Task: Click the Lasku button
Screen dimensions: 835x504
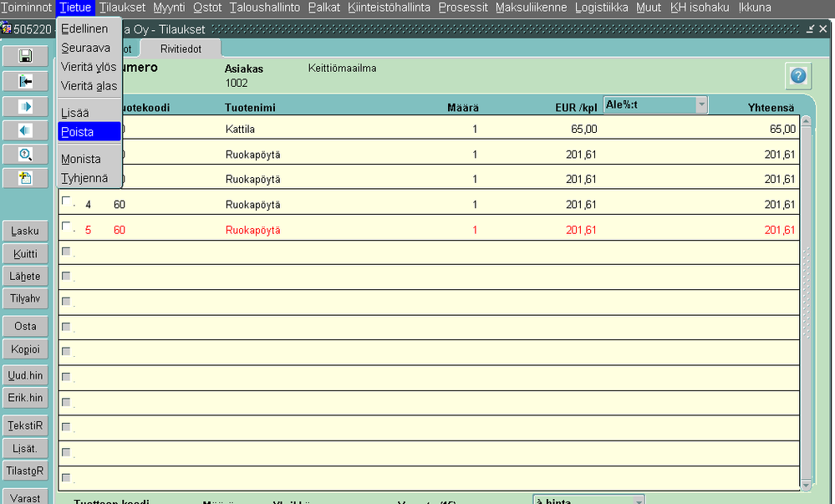Action: pos(25,232)
